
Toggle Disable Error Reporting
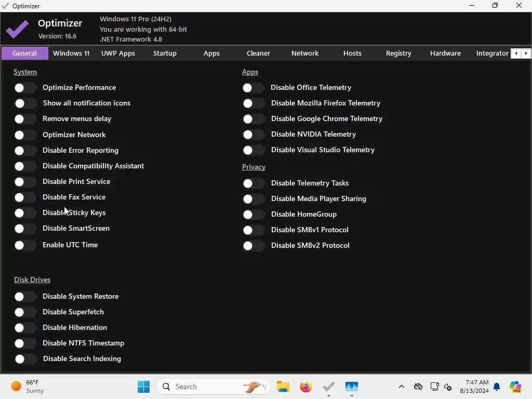pos(25,151)
